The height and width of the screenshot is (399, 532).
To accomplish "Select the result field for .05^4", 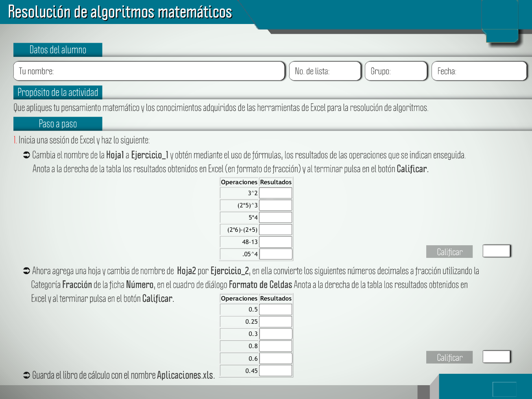I will point(275,254).
